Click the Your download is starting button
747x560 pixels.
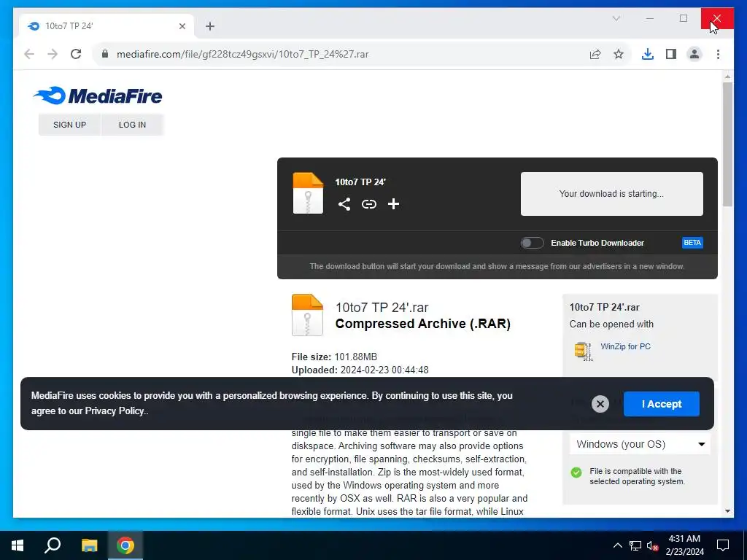[612, 194]
